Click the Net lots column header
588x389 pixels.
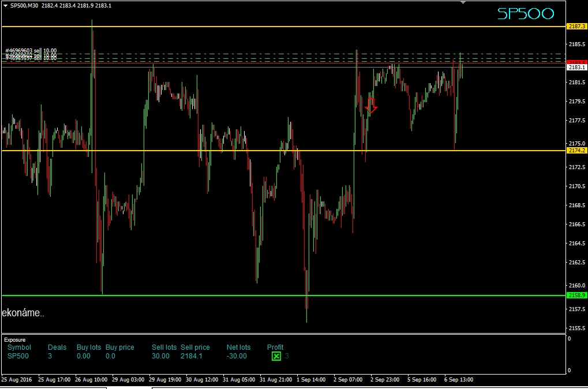(x=238, y=347)
